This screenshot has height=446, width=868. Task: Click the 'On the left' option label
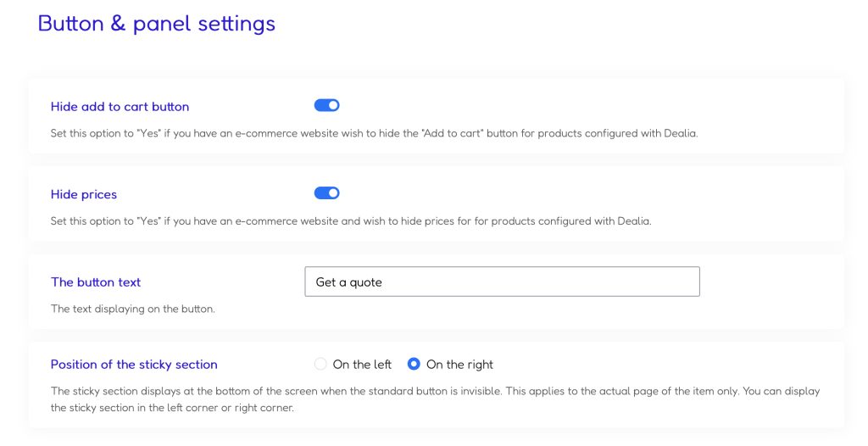tap(362, 365)
